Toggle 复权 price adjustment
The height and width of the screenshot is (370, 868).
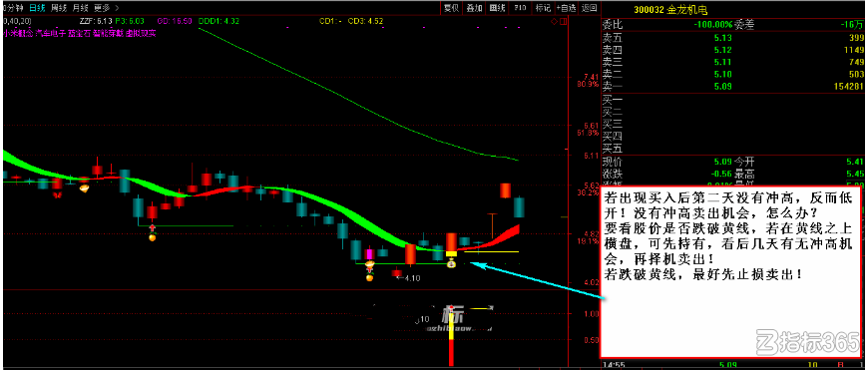451,8
